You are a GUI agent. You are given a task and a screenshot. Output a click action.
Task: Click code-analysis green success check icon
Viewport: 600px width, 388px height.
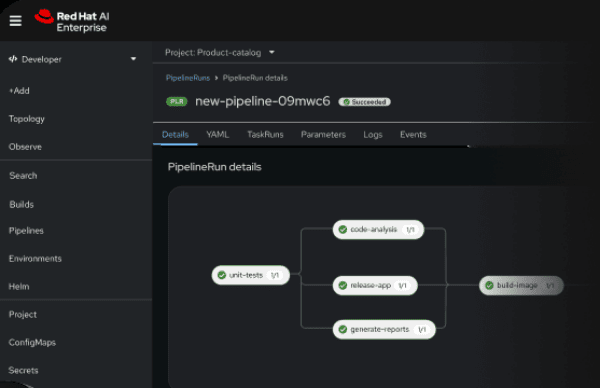coord(342,230)
